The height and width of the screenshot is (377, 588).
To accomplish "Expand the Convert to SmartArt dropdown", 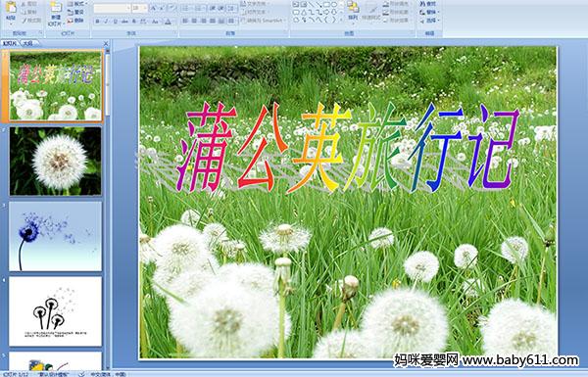I will click(285, 21).
